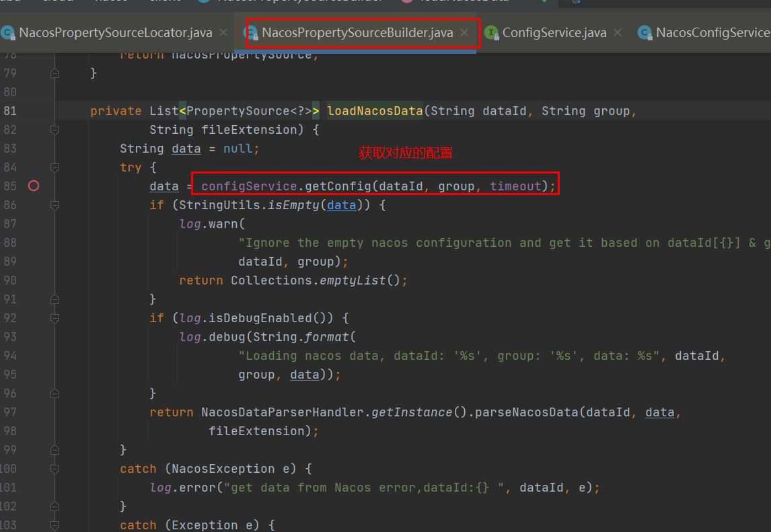Screen dimensions: 771x532
Task: Collapse method fold marker at line 82
Action: (x=54, y=130)
